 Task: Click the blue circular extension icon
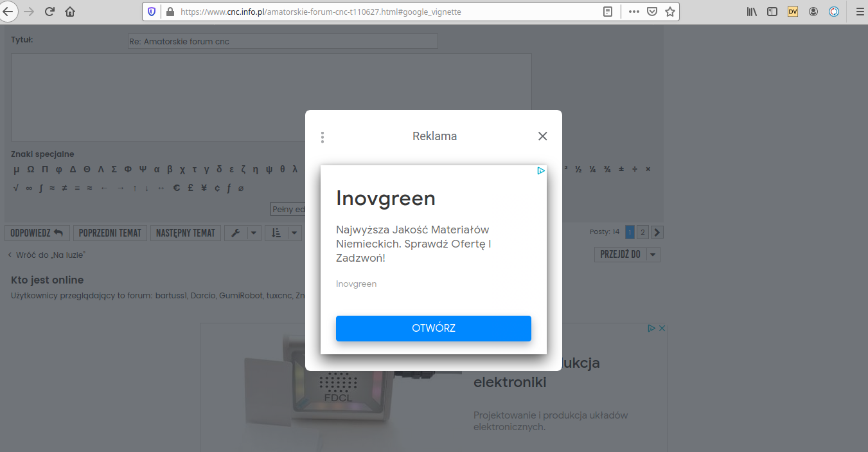click(x=834, y=12)
